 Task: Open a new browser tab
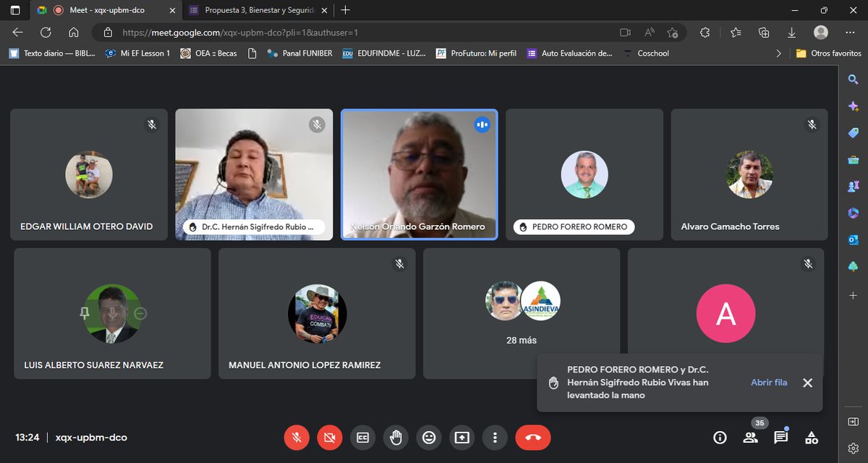(346, 10)
